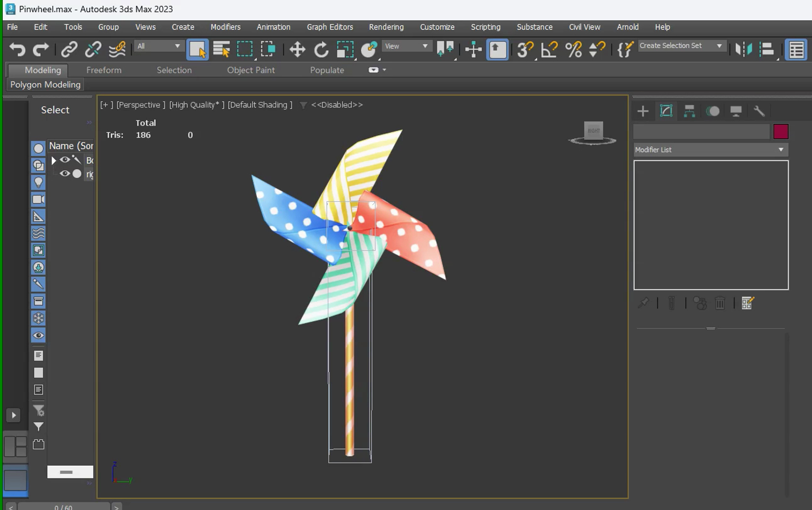Image resolution: width=812 pixels, height=510 pixels.
Task: Open the Create Selection Set dropdown
Action: pyautogui.click(x=681, y=46)
